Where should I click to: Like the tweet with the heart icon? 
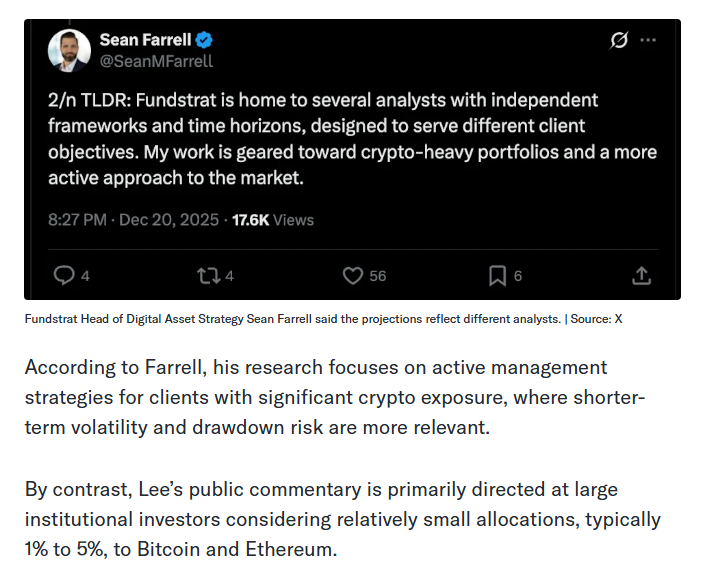[x=352, y=275]
